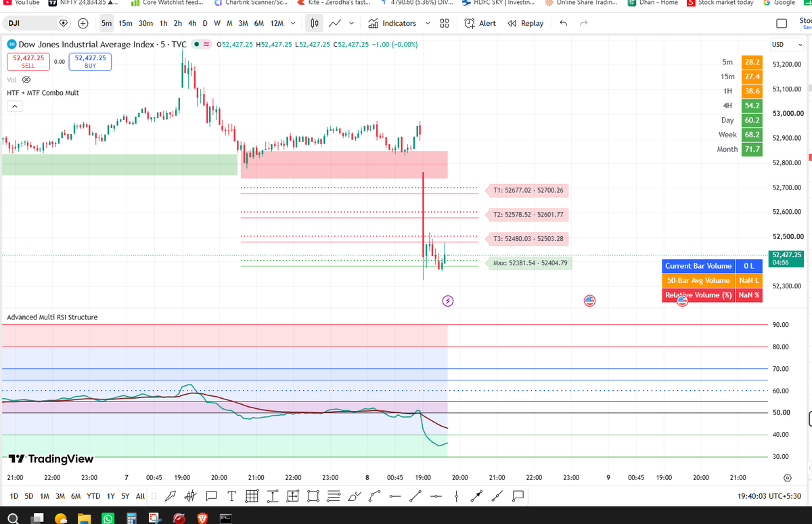Viewport: 812px width, 524px height.
Task: Toggle the volume visibility eye icon
Action: click(26, 79)
